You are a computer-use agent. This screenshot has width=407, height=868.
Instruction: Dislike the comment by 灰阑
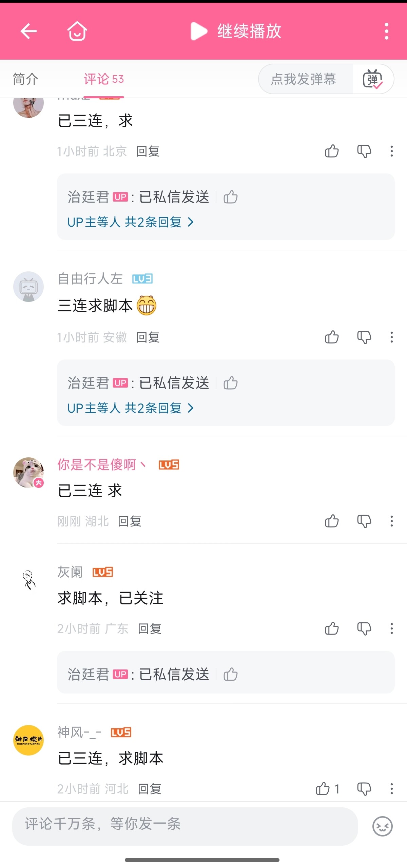click(x=364, y=628)
